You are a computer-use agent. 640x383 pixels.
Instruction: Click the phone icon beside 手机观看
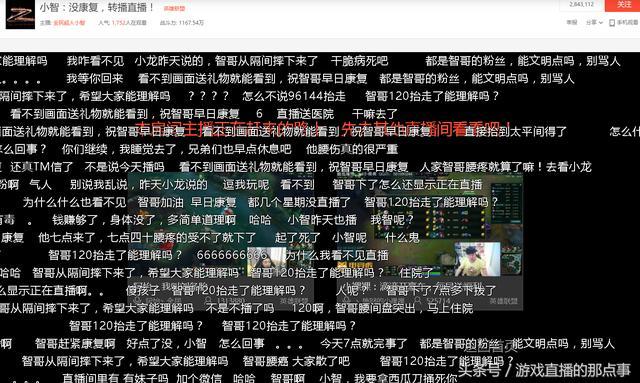[x=612, y=23]
